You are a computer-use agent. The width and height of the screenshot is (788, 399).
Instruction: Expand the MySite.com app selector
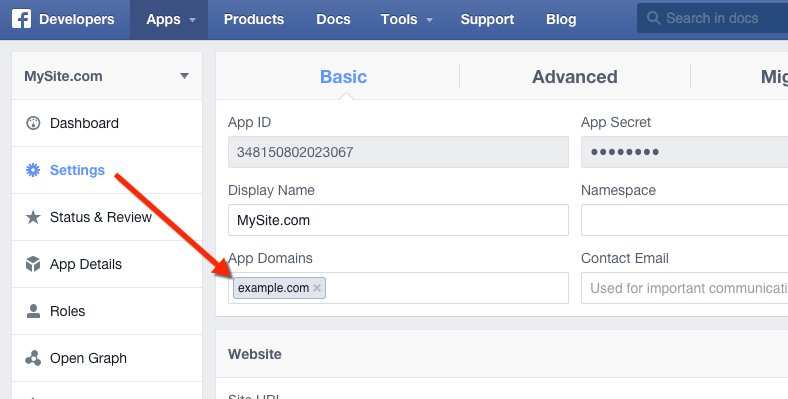point(107,76)
